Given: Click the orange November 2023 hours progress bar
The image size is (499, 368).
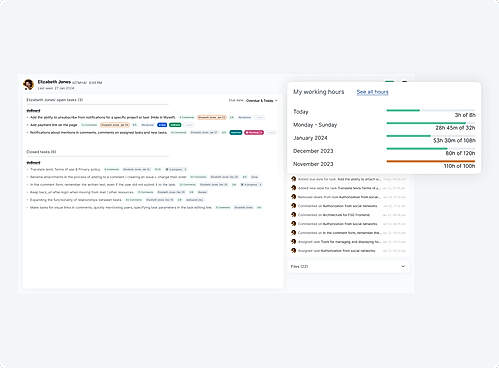Looking at the screenshot, I should pos(431,161).
